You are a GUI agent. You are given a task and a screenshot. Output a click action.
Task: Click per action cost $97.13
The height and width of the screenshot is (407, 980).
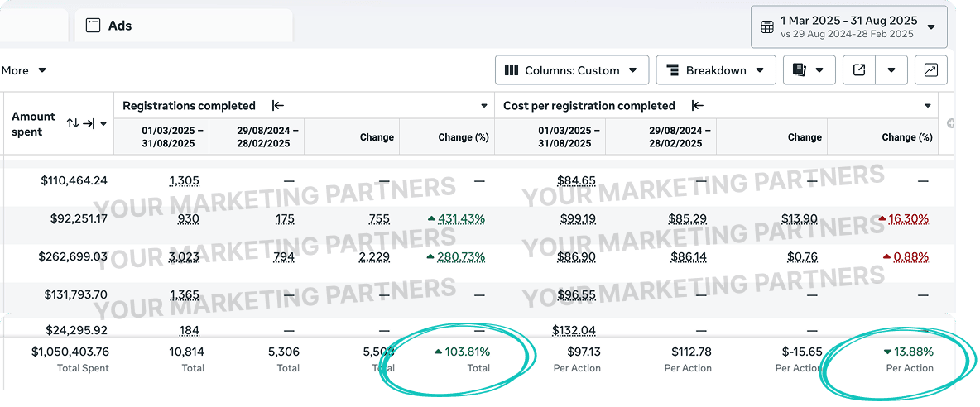584,352
